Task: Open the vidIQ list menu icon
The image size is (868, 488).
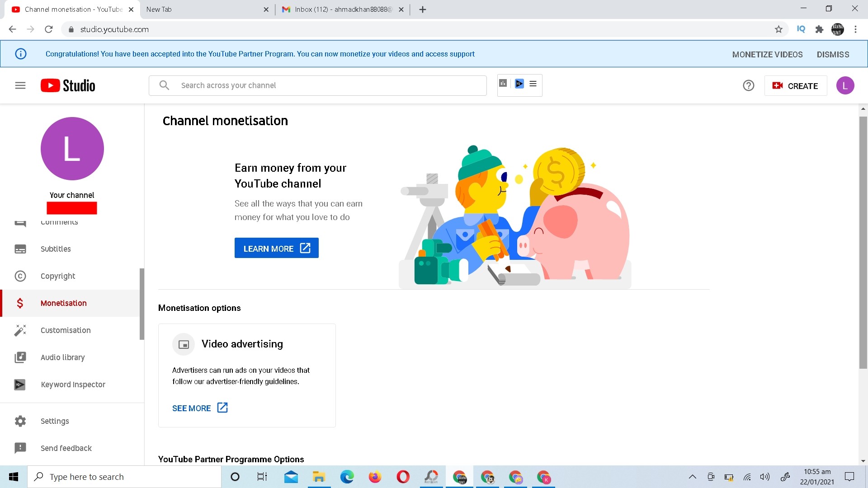Action: pos(533,84)
